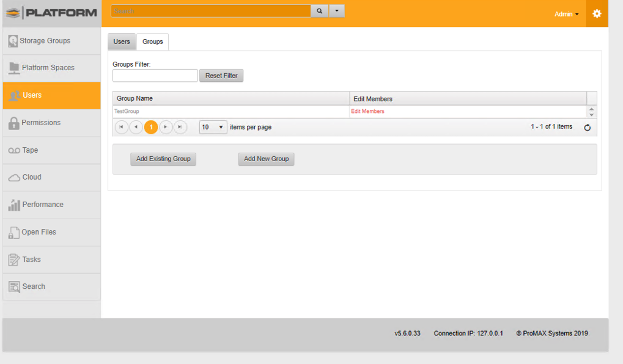Click the Search sidebar icon

(x=14, y=286)
